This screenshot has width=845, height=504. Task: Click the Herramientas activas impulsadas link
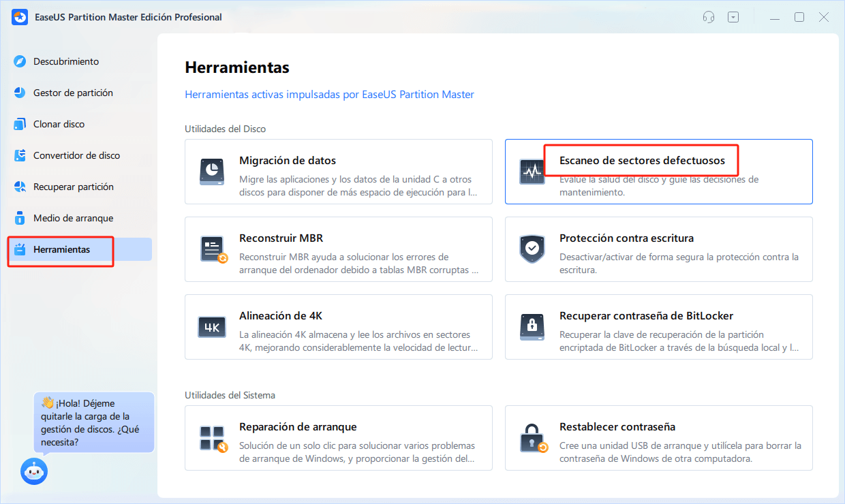[329, 95]
